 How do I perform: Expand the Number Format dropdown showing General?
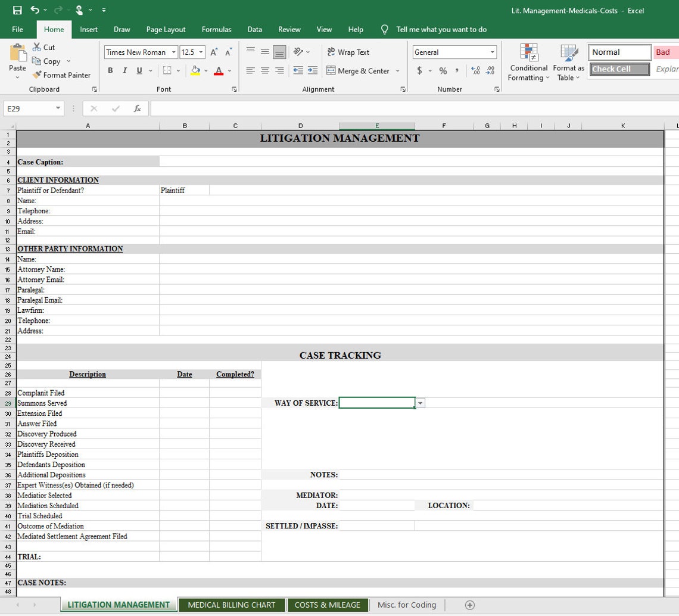[493, 52]
